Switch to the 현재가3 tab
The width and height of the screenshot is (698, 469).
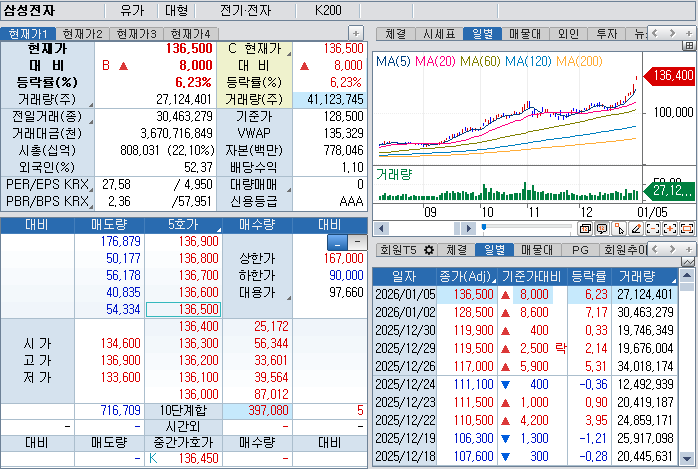click(x=137, y=34)
